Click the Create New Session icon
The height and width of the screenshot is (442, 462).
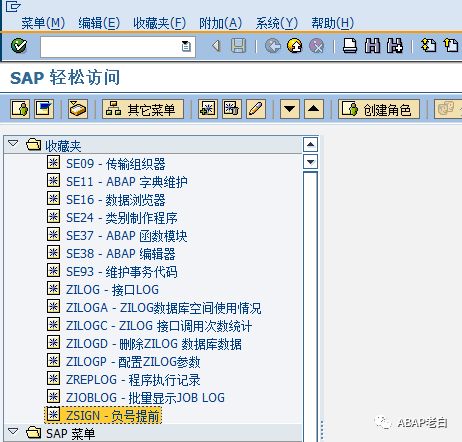click(x=428, y=46)
